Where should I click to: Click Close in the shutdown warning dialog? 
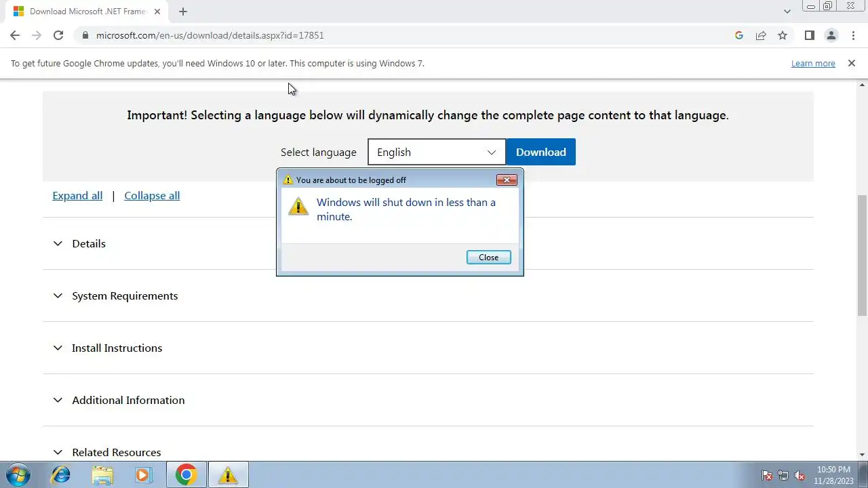(488, 258)
